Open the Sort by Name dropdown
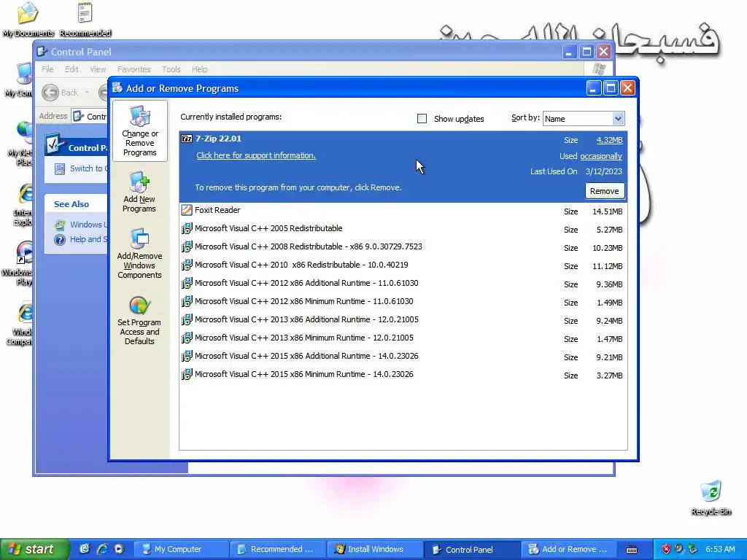747x560 pixels. tap(618, 119)
